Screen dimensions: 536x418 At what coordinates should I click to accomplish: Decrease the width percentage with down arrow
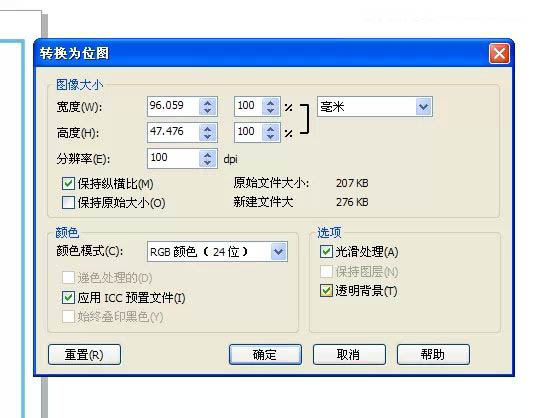click(x=270, y=111)
